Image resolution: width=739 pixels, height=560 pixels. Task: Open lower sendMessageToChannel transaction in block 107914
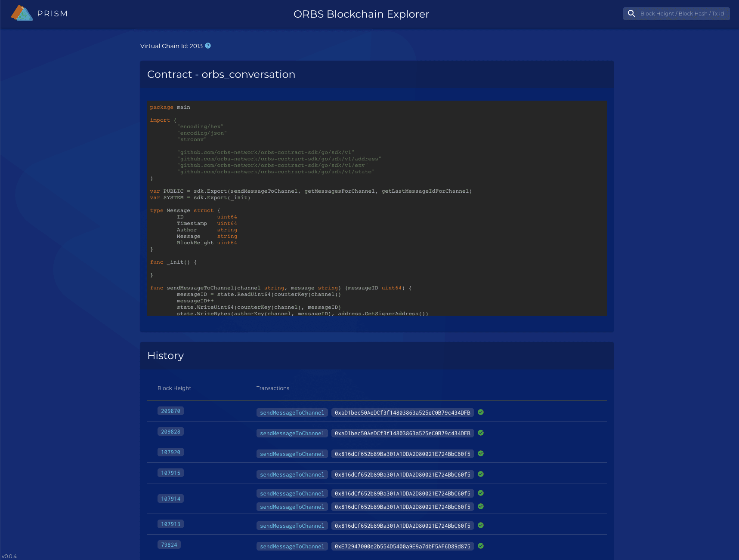point(292,507)
